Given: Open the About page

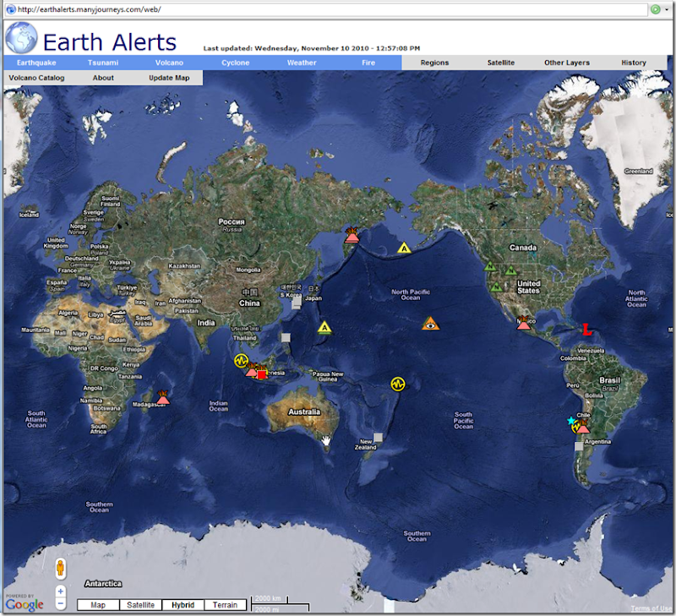Looking at the screenshot, I should [103, 78].
